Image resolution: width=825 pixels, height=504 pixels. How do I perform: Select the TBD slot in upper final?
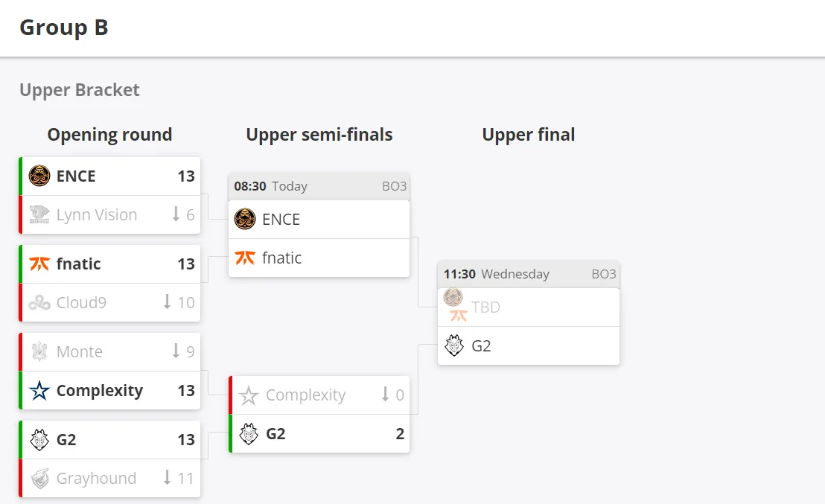(x=528, y=307)
